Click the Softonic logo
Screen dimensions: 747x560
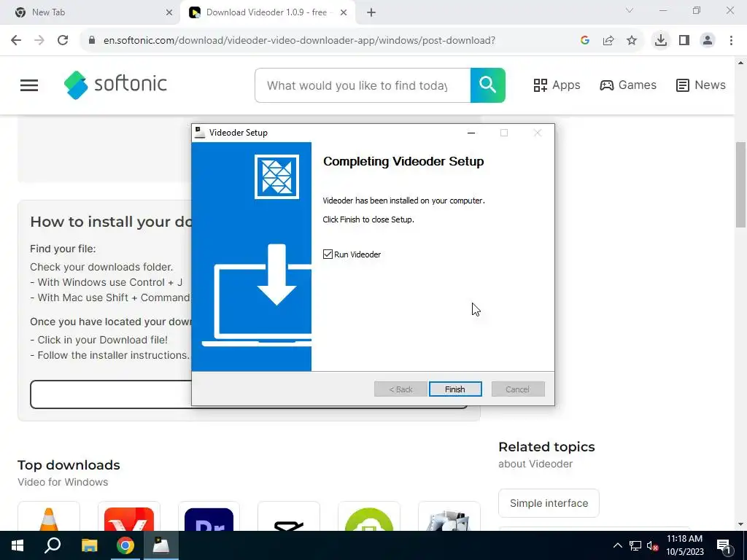point(115,85)
